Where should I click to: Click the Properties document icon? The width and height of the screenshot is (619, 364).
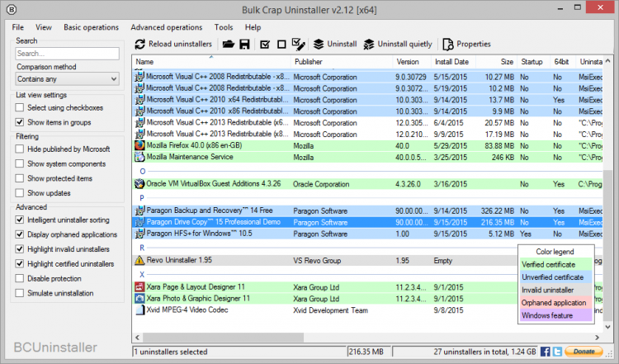[448, 45]
